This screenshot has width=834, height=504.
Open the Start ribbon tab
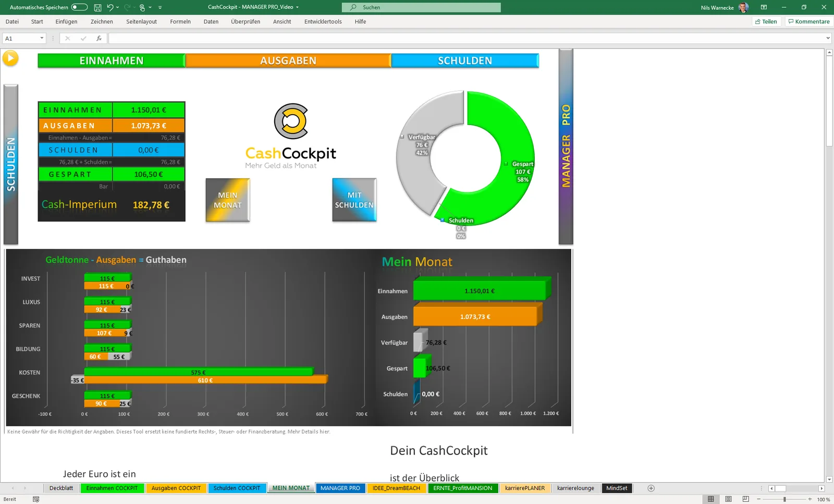pos(37,22)
